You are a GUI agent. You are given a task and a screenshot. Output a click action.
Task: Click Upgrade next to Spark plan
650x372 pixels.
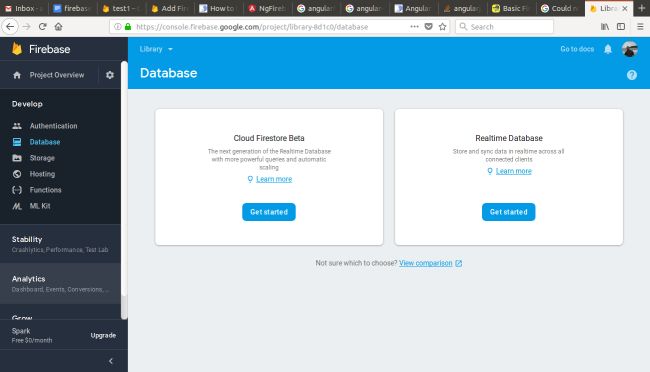pyautogui.click(x=103, y=335)
